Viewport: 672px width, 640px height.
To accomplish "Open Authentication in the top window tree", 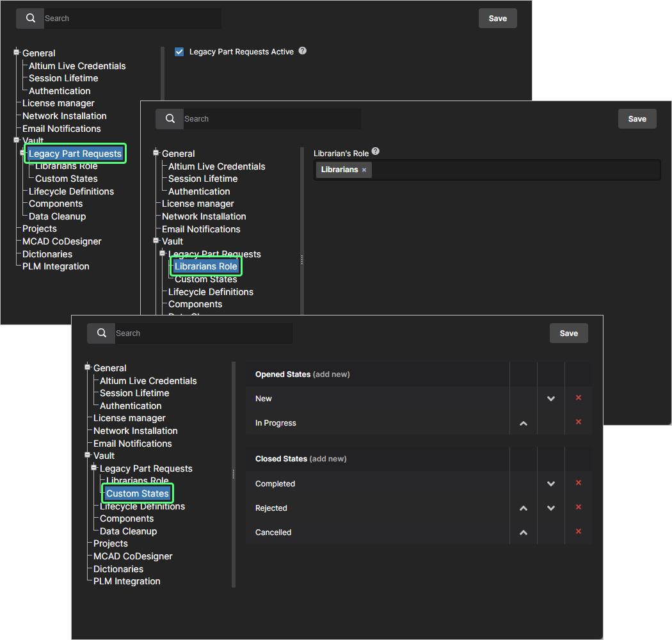I will click(60, 91).
